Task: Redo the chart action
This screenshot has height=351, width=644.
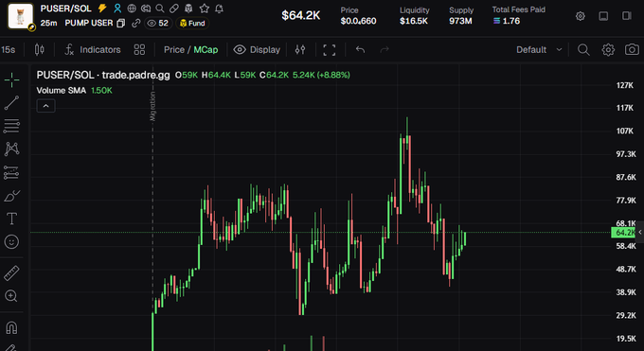Action: pyautogui.click(x=385, y=50)
